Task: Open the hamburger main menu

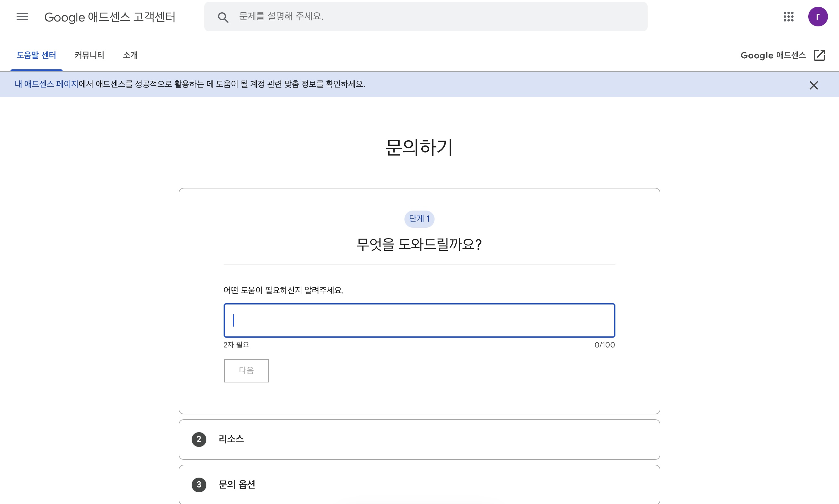Action: [x=22, y=17]
